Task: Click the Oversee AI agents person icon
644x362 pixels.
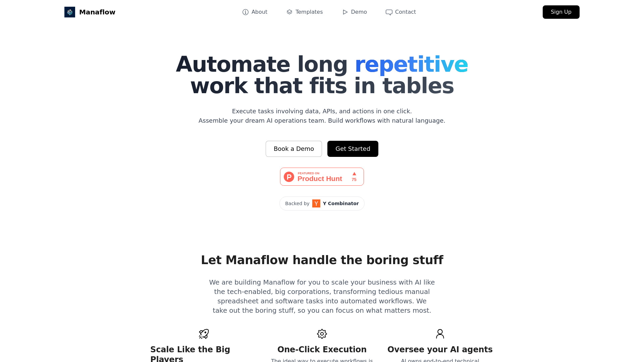Action: pyautogui.click(x=440, y=334)
